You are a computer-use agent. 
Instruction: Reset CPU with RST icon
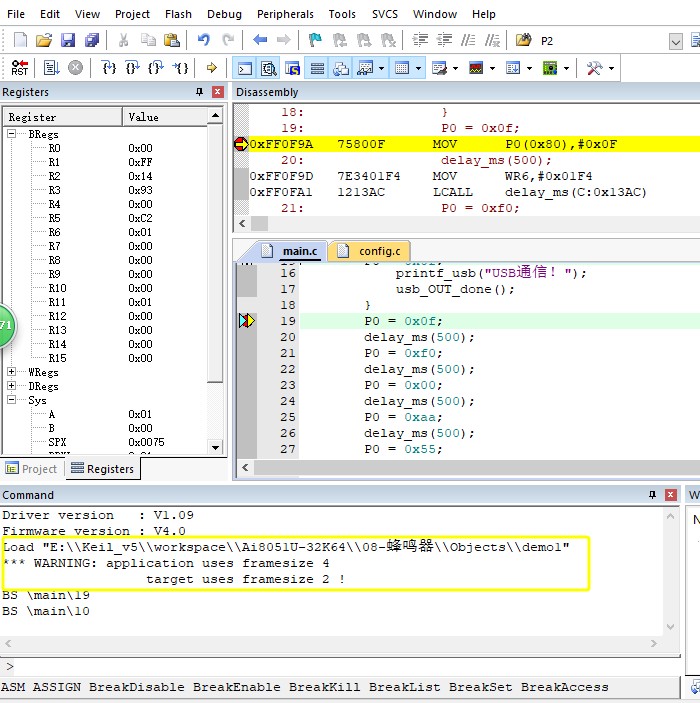pos(20,68)
